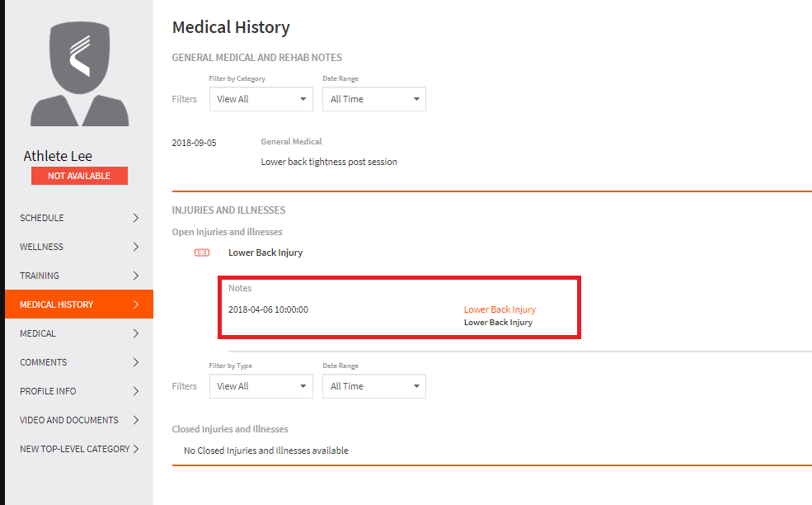Click the chevron arrow beside Training
The width and height of the screenshot is (812, 505).
click(136, 276)
